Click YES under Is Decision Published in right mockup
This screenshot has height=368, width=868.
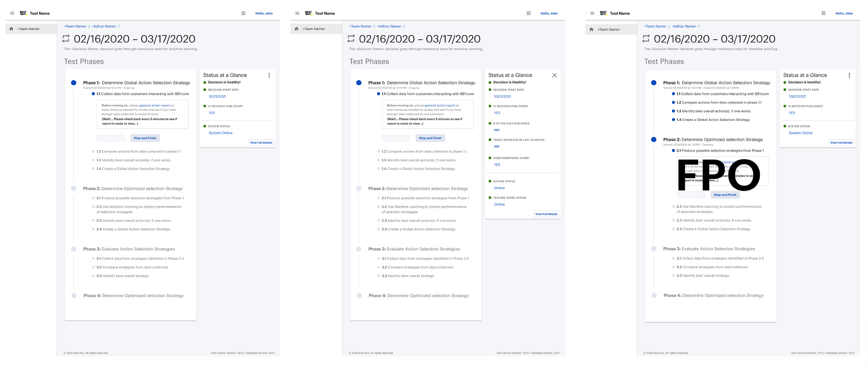click(x=792, y=113)
